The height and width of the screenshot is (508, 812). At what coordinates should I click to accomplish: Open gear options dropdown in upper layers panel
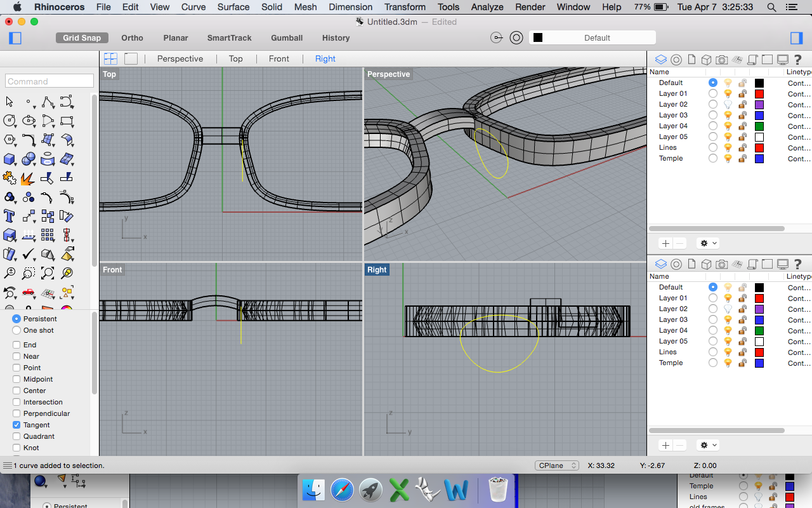[707, 243]
